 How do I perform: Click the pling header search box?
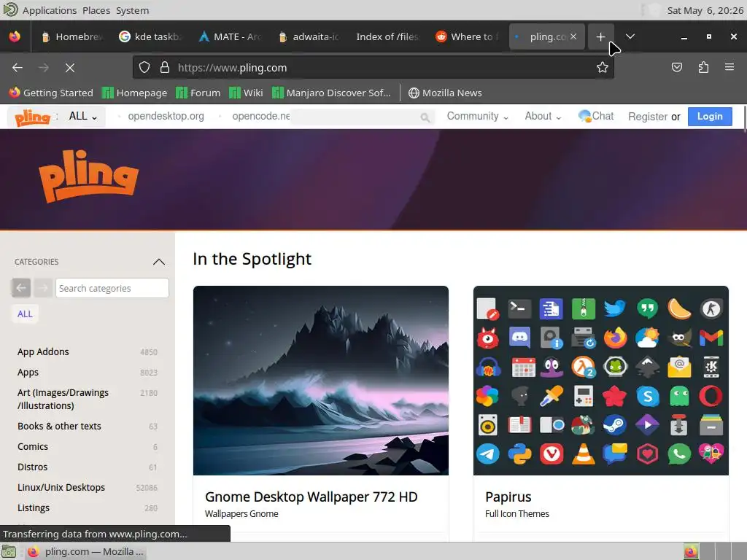[x=362, y=117]
